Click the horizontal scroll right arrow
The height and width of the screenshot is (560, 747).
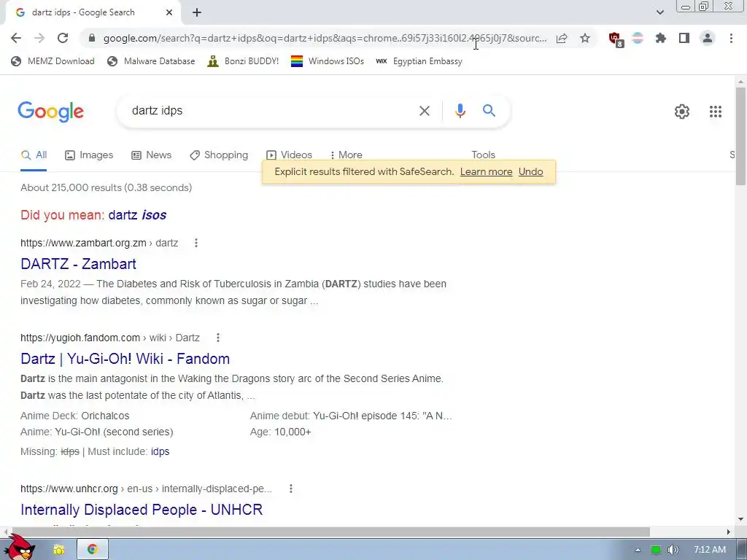coord(729,532)
